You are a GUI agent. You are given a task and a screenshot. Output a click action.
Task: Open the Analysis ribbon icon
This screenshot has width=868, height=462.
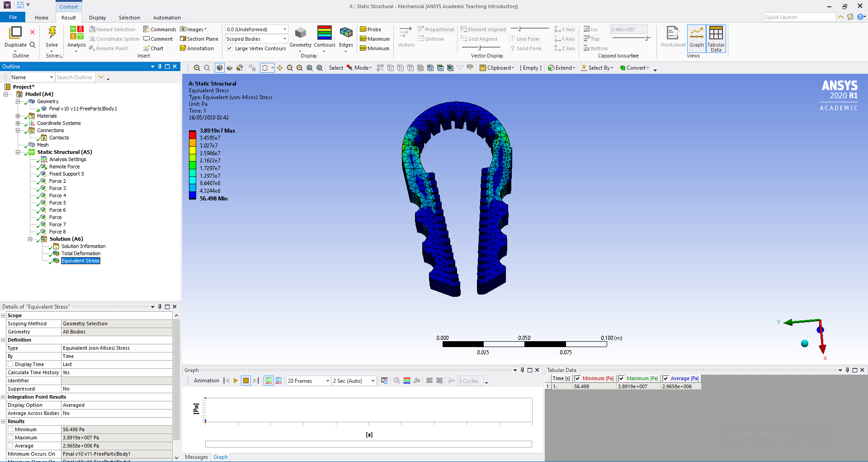tap(76, 33)
